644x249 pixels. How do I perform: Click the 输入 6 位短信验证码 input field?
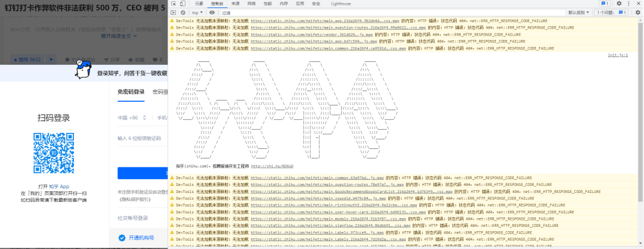pyautogui.click(x=143, y=139)
